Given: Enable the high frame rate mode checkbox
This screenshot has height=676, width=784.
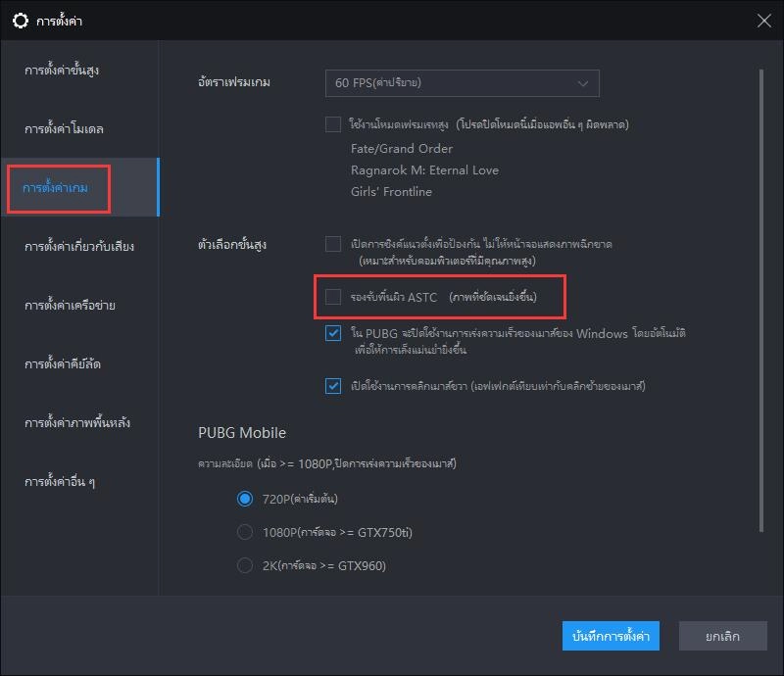Looking at the screenshot, I should click(x=333, y=124).
